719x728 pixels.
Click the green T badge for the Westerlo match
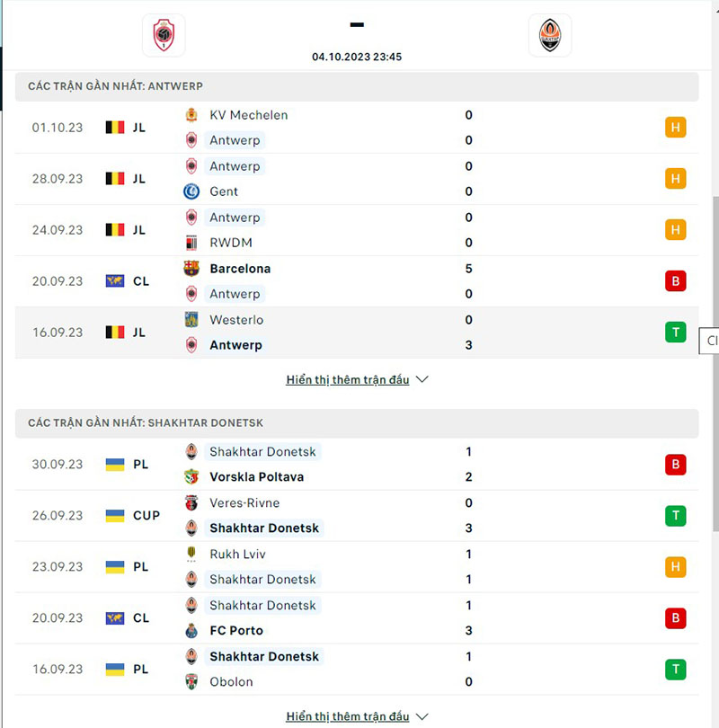676,332
